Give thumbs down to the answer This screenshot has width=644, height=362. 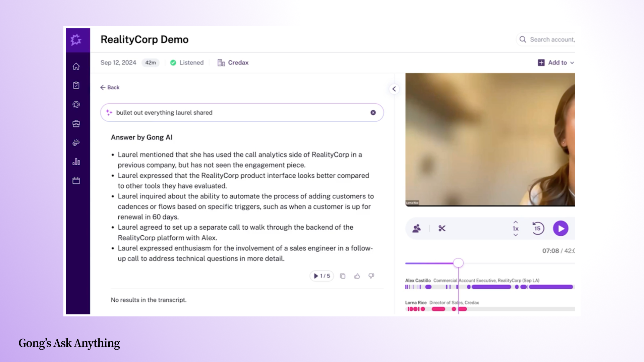click(x=371, y=276)
